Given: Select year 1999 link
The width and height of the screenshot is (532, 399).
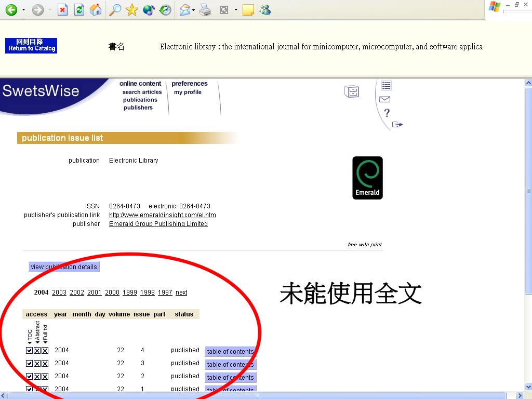Looking at the screenshot, I should pyautogui.click(x=129, y=292).
